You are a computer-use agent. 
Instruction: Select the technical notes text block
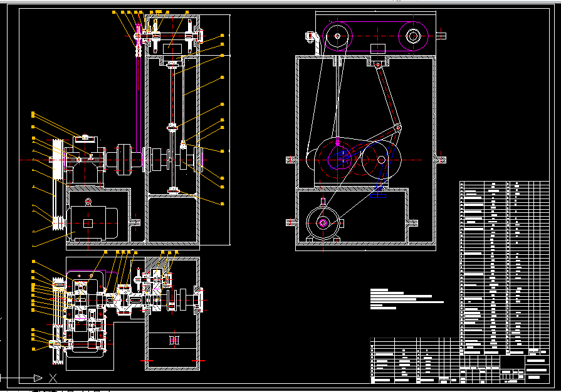pos(407,299)
